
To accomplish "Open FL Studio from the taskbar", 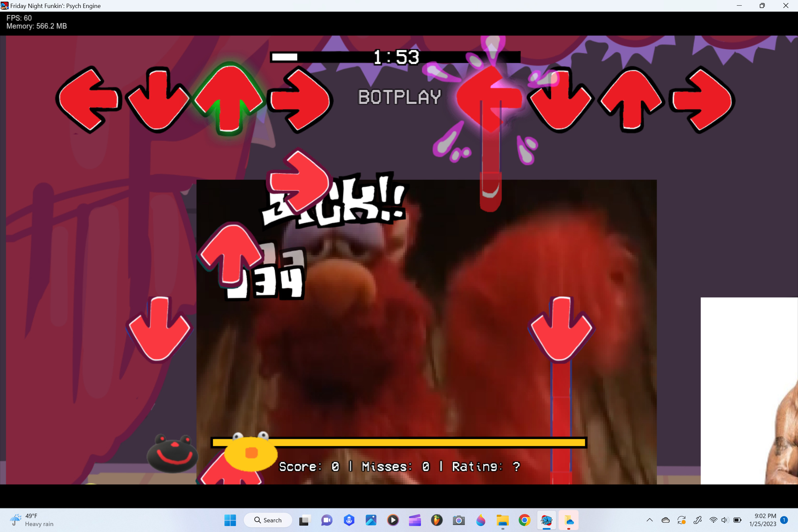I will [437, 520].
